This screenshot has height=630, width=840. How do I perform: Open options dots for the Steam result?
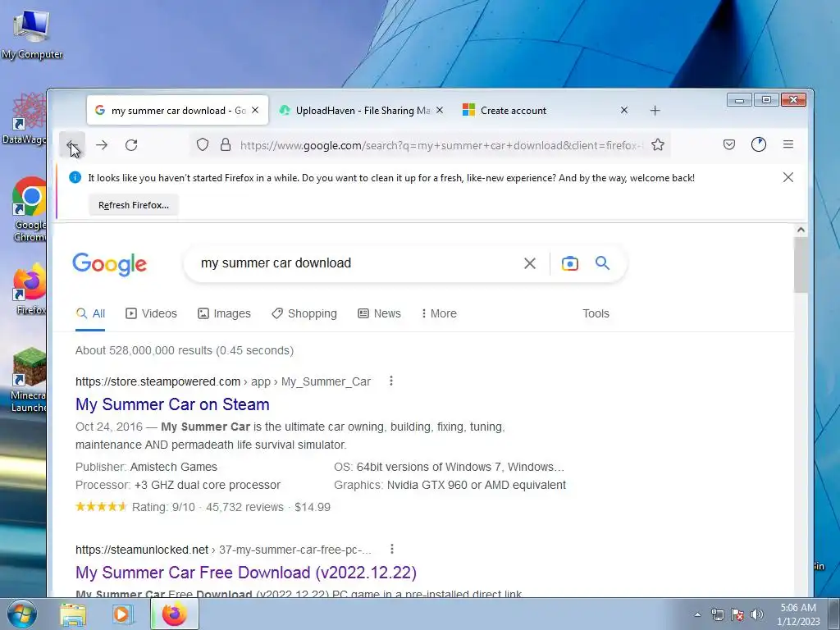[391, 381]
